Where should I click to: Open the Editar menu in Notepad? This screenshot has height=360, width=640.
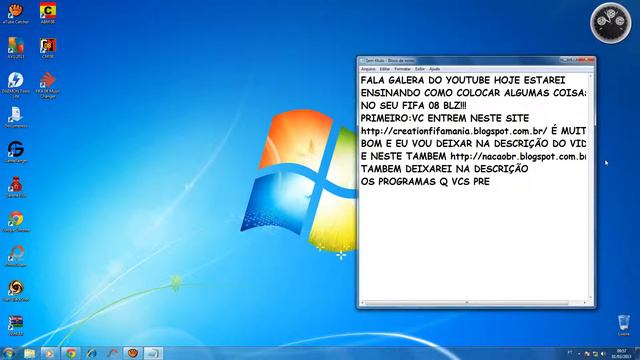pos(385,69)
